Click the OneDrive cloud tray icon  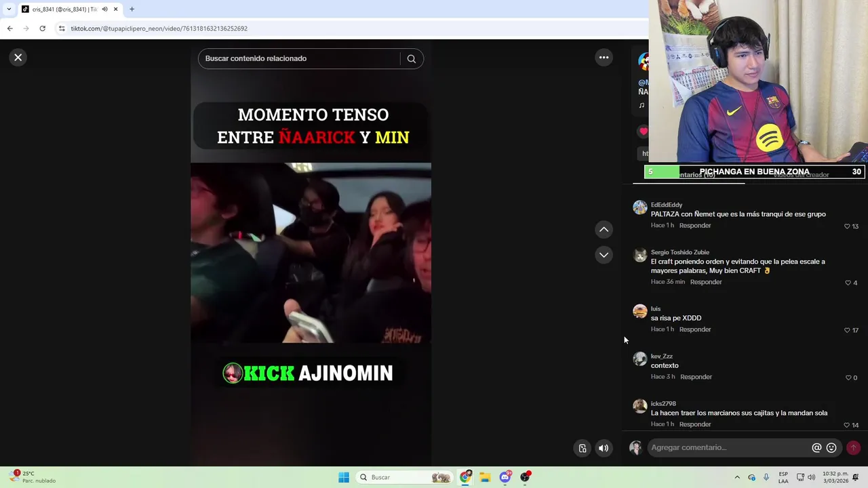click(751, 477)
